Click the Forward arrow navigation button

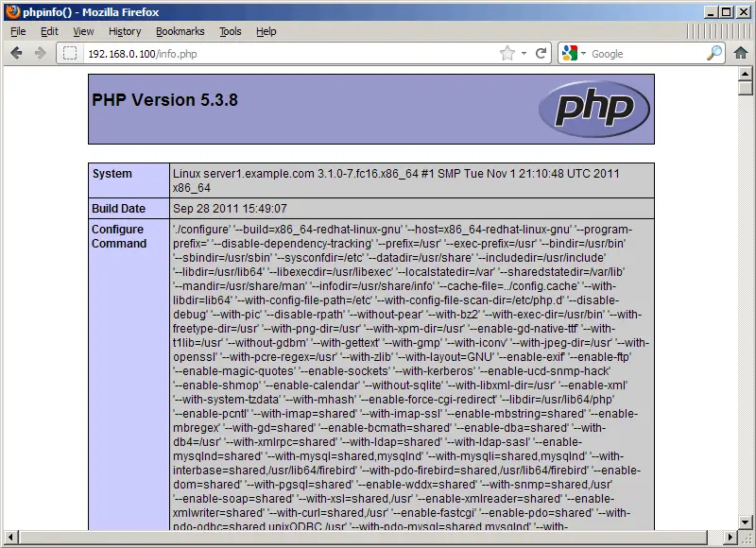point(41,53)
